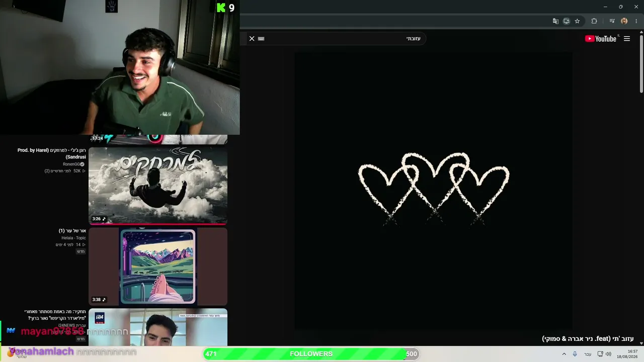Click the streamer webcam overlay
The width and height of the screenshot is (644, 362).
tap(120, 67)
